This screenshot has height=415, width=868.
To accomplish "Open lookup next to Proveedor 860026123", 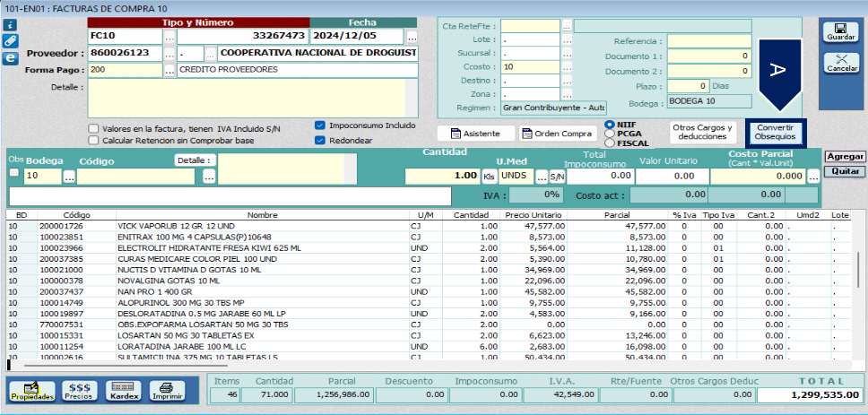I will pos(169,54).
